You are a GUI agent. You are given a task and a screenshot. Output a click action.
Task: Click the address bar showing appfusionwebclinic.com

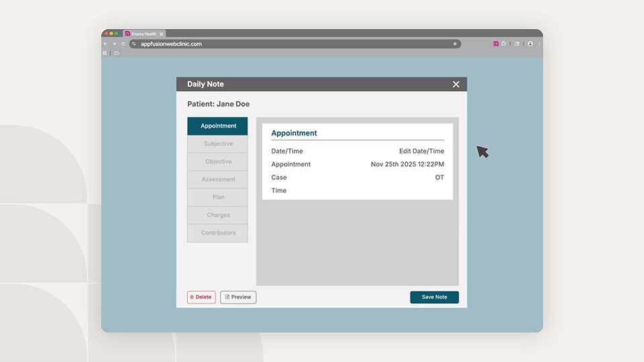point(288,44)
